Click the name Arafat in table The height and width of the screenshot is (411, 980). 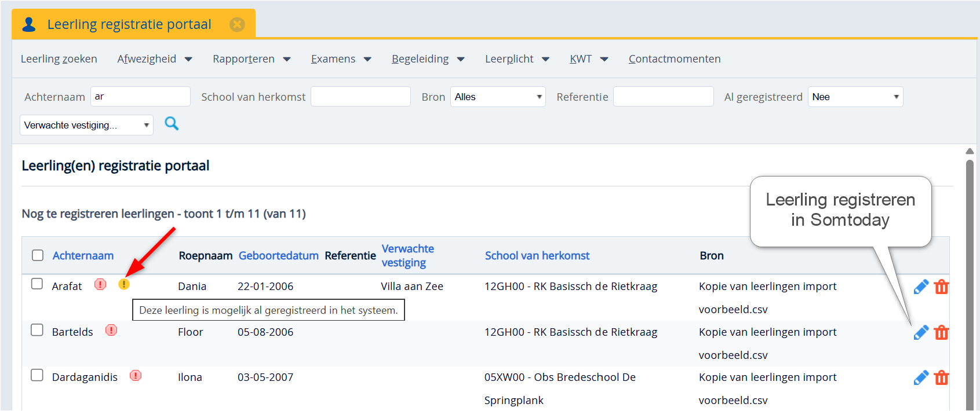pyautogui.click(x=67, y=286)
